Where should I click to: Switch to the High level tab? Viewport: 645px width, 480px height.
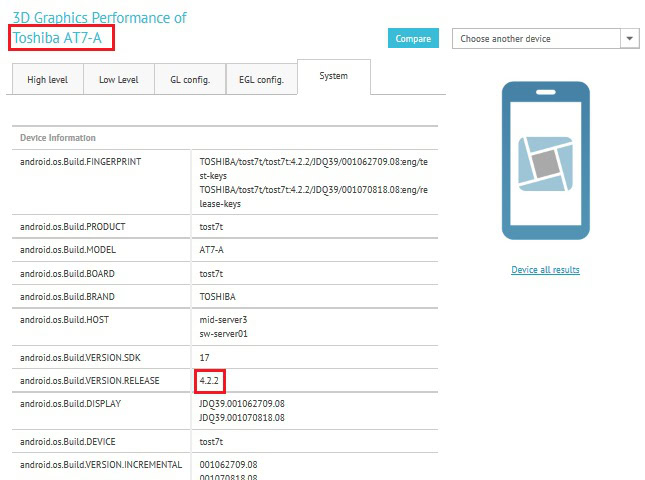[x=48, y=79]
